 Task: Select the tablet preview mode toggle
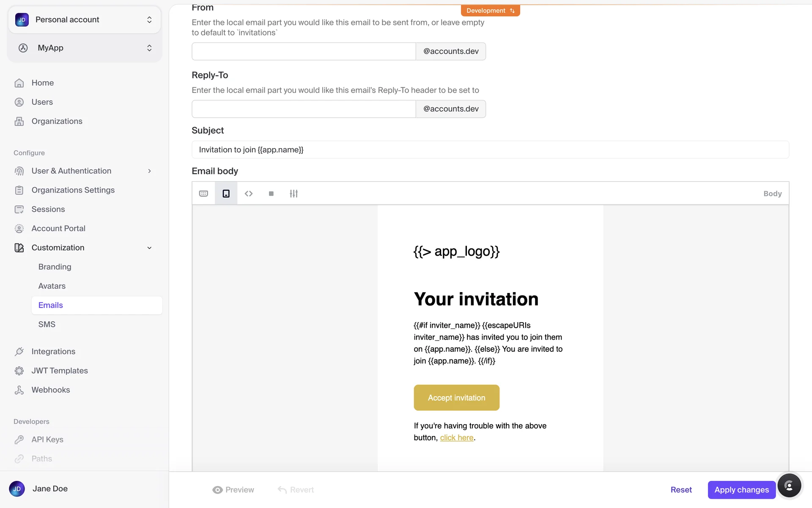point(226,193)
